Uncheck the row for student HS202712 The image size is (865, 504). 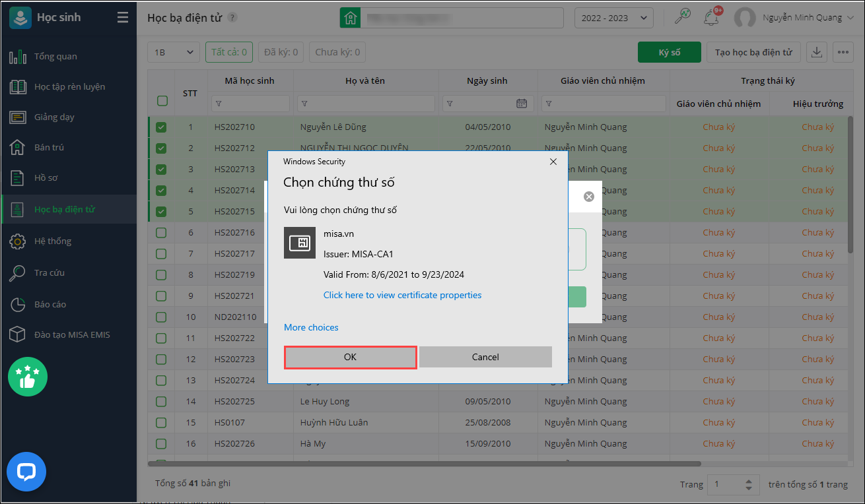click(161, 148)
